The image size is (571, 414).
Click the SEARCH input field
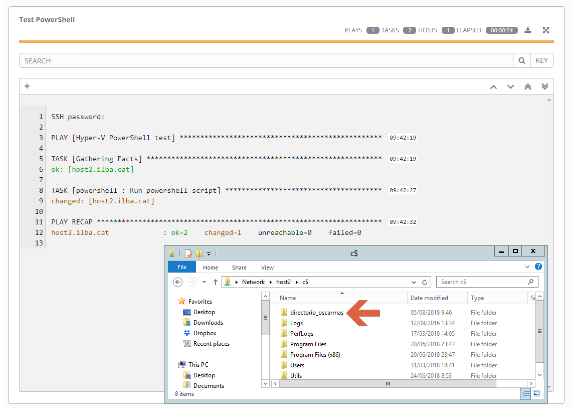pos(266,61)
